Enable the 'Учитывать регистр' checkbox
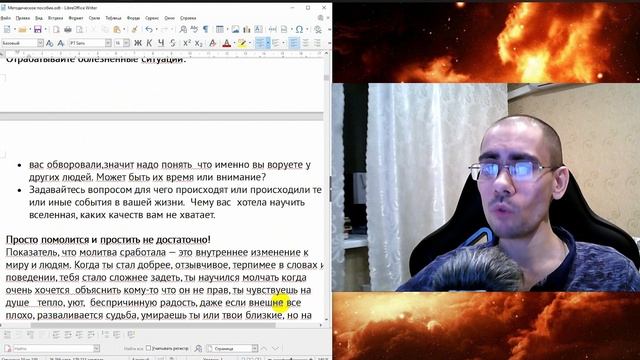The height and width of the screenshot is (360, 640). click(149, 348)
